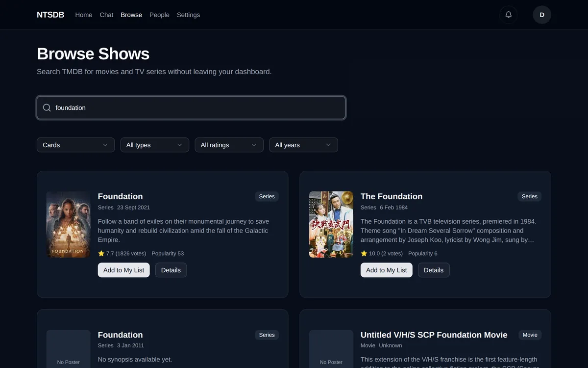
Task: Click the Series badge on the Foundation 2011 card
Action: pos(267,335)
